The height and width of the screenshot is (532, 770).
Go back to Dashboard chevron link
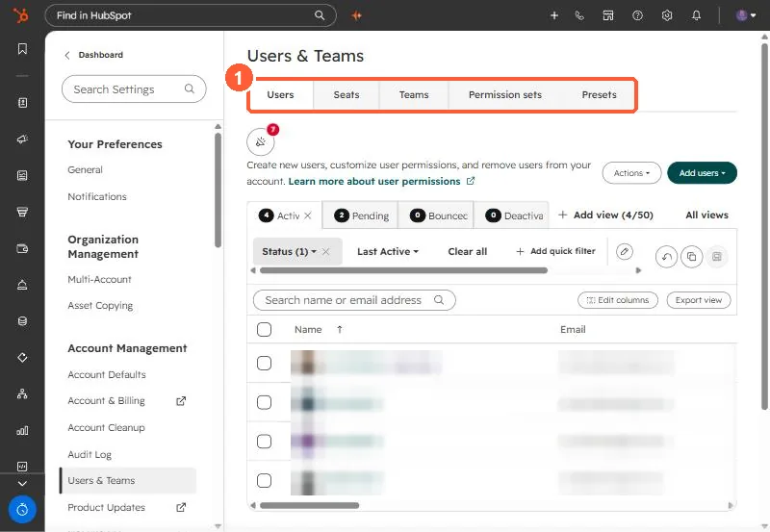pyautogui.click(x=94, y=55)
